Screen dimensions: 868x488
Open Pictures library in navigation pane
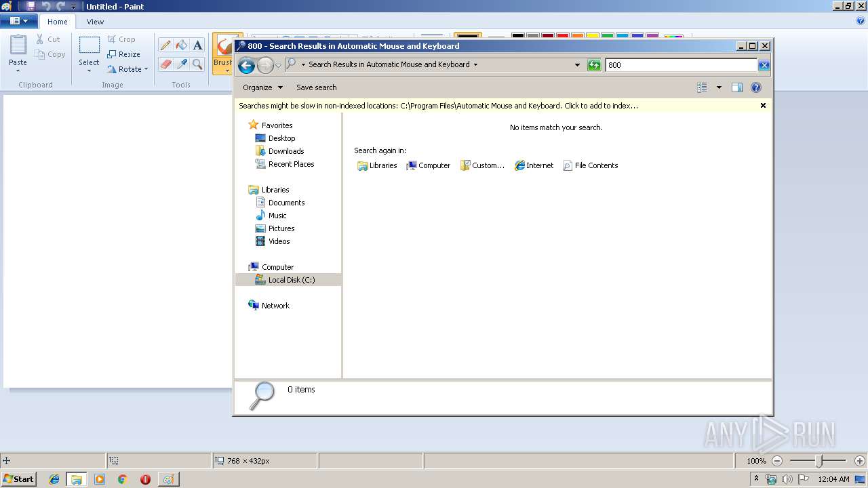point(275,228)
